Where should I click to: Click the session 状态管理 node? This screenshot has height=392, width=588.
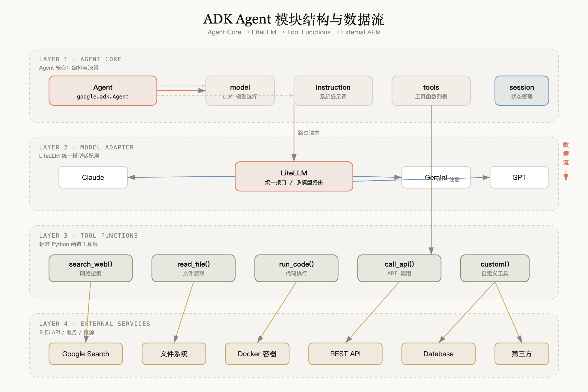coord(522,91)
